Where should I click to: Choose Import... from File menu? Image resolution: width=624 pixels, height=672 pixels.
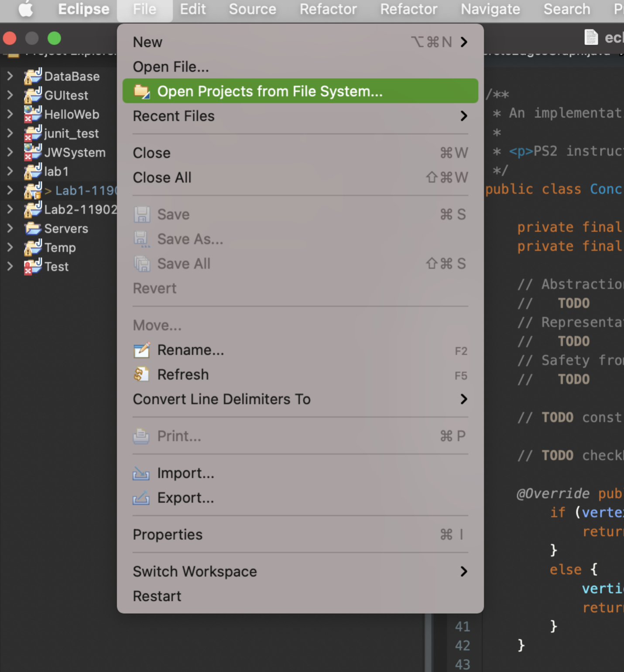(300, 473)
